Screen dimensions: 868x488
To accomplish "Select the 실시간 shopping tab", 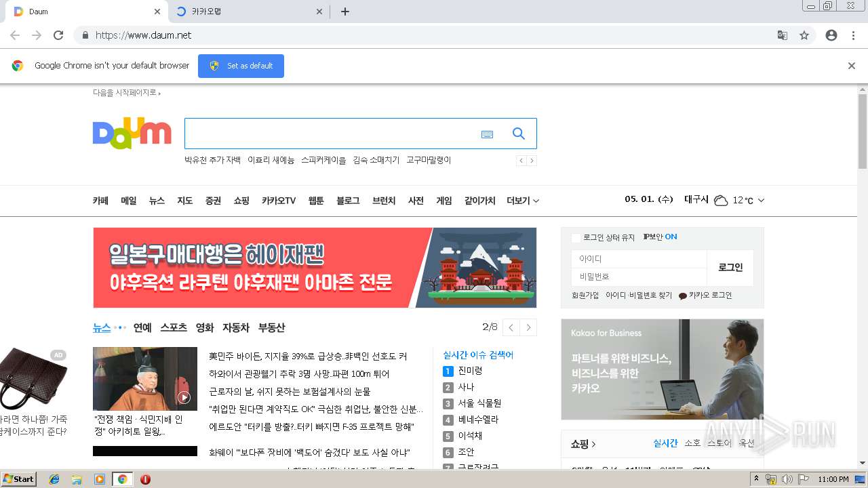I will [665, 443].
